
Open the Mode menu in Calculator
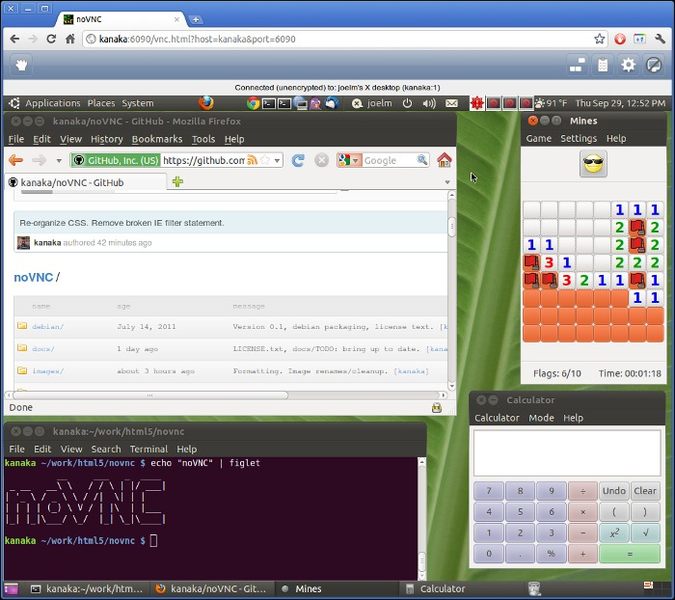[541, 418]
